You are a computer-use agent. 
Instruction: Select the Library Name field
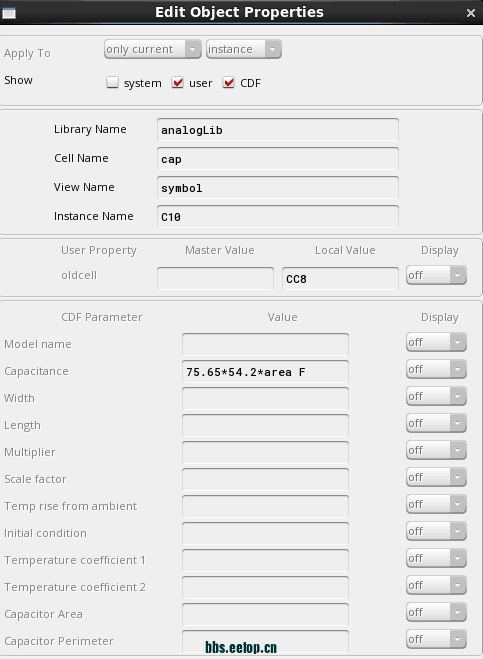(x=278, y=129)
